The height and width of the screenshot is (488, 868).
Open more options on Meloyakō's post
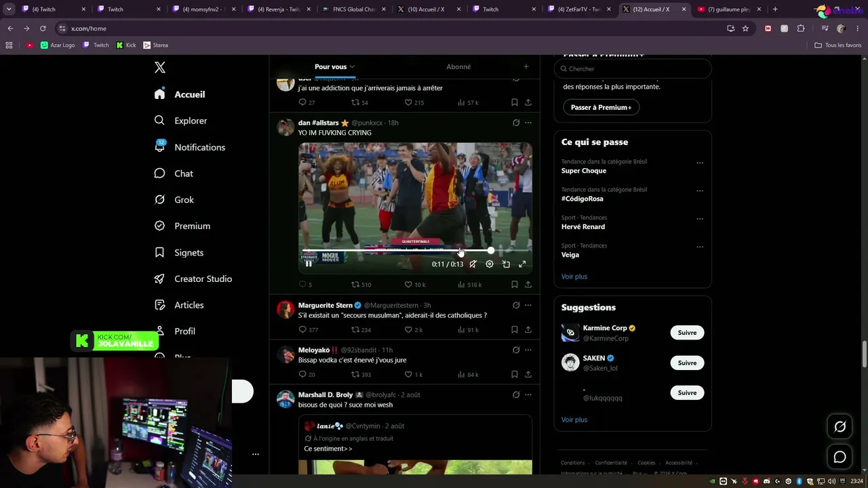click(x=528, y=350)
